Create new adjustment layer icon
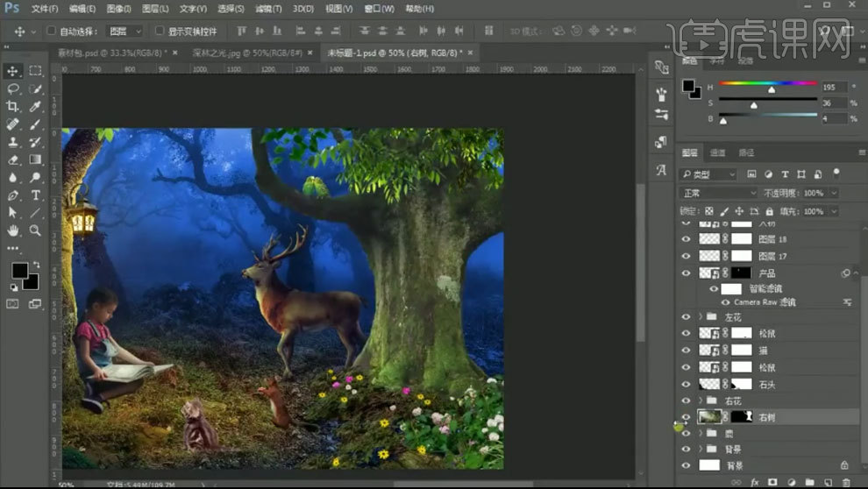This screenshot has height=489, width=868. 791,482
